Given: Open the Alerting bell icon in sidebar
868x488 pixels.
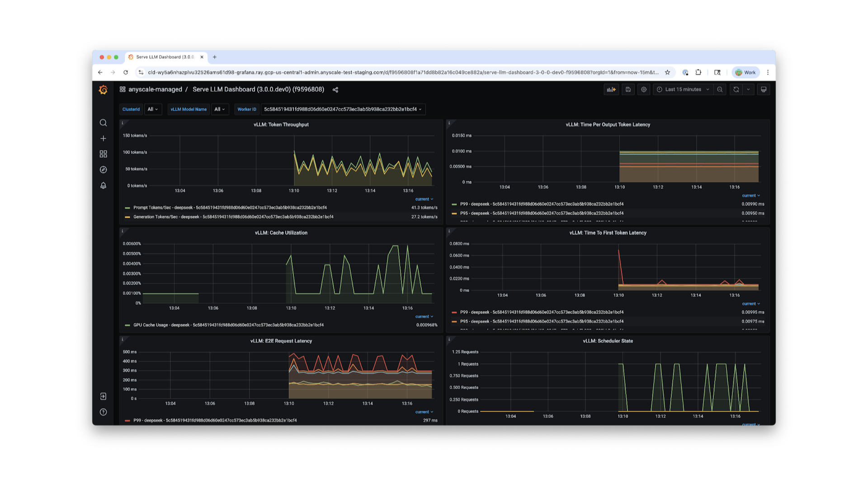Looking at the screenshot, I should tap(103, 186).
